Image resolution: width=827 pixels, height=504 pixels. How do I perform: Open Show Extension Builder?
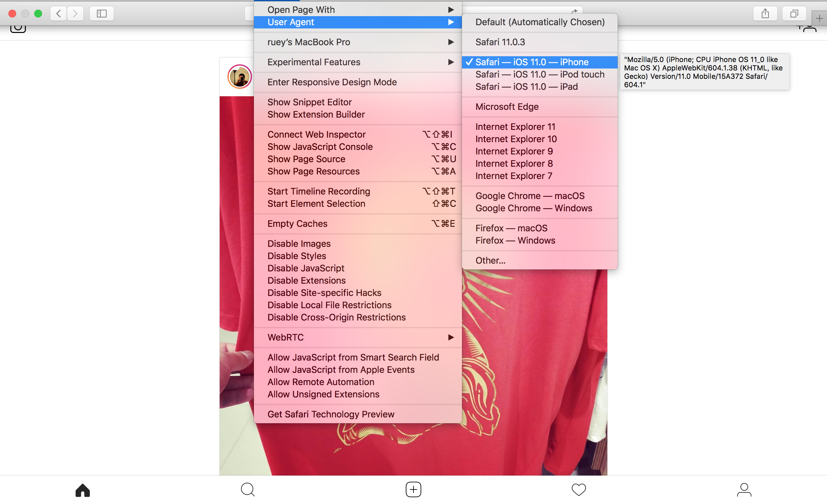pyautogui.click(x=358, y=114)
